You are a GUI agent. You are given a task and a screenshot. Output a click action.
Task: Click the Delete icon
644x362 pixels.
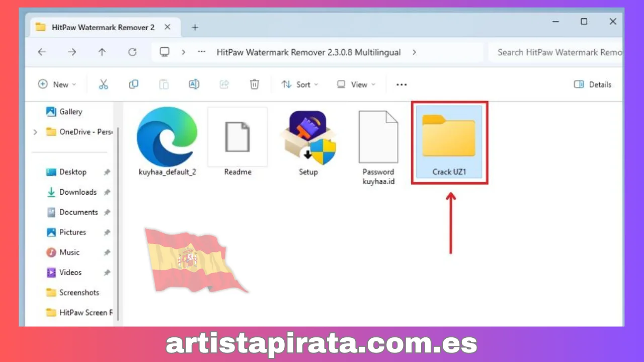tap(255, 84)
